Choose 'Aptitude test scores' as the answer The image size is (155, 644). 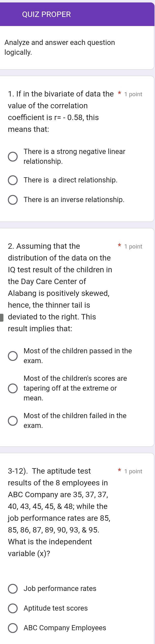13,608
